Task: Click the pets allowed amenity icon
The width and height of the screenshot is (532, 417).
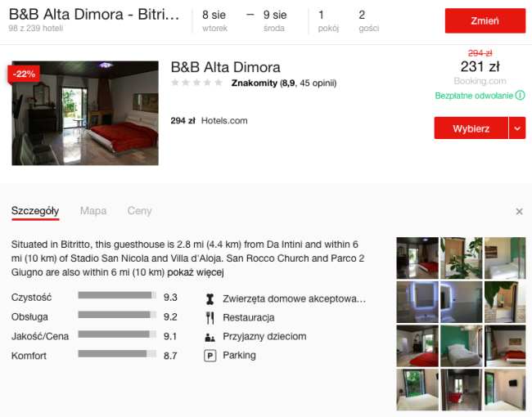Action: [x=210, y=298]
